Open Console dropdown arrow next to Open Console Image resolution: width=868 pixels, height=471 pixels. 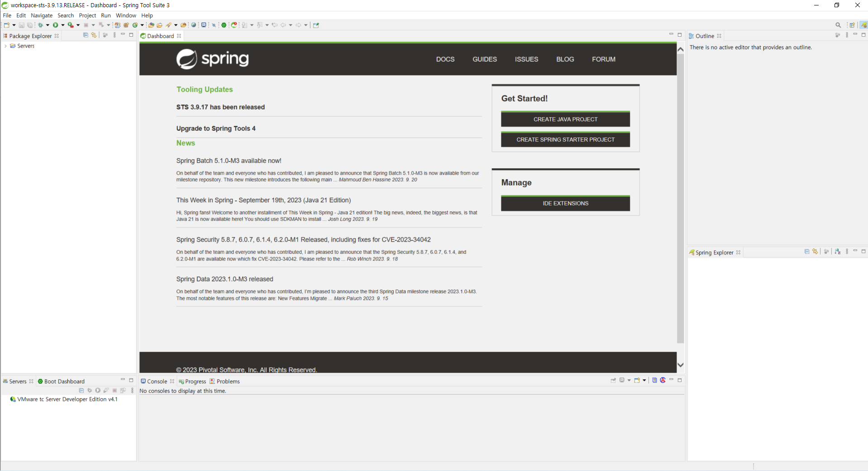pyautogui.click(x=644, y=380)
